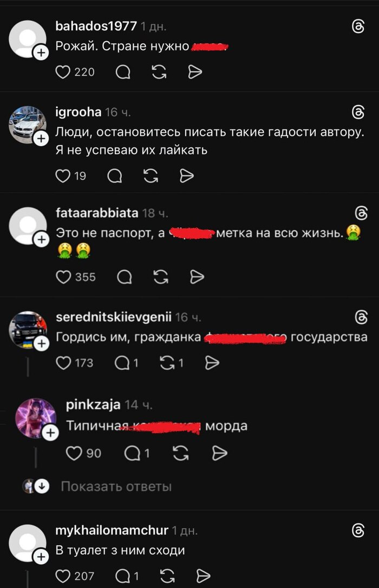View the pinkzaja avatar picture
Image resolution: width=379 pixels, height=588 pixels.
click(35, 418)
